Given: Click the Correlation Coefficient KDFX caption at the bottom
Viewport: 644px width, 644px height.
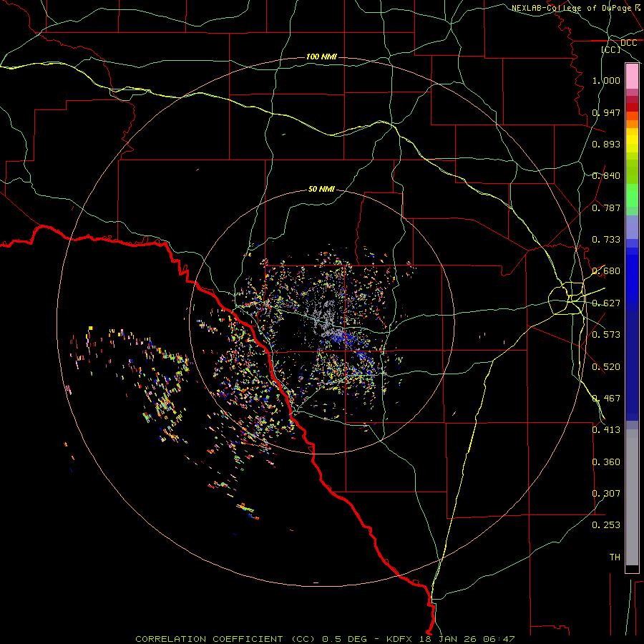Looking at the screenshot, I should tap(325, 639).
